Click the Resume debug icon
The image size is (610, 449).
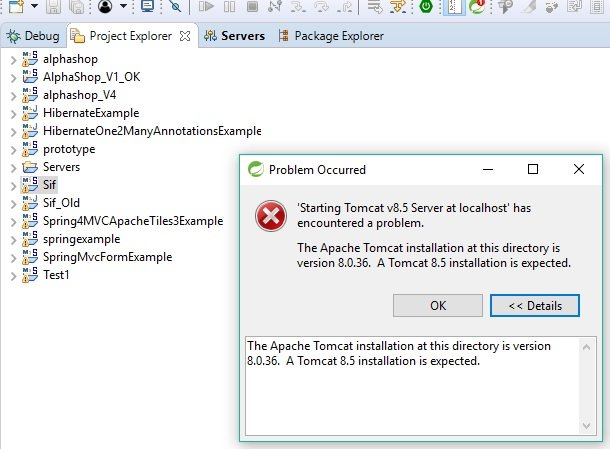coord(206,6)
